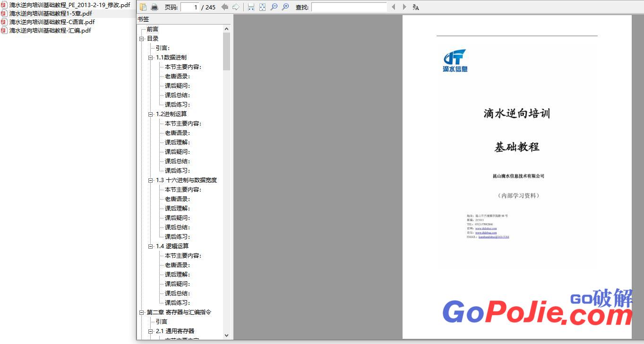Select file 滴水逆向培训基础教程-汇编.pdf
Viewport: 644px width, 344px height.
(x=50, y=30)
